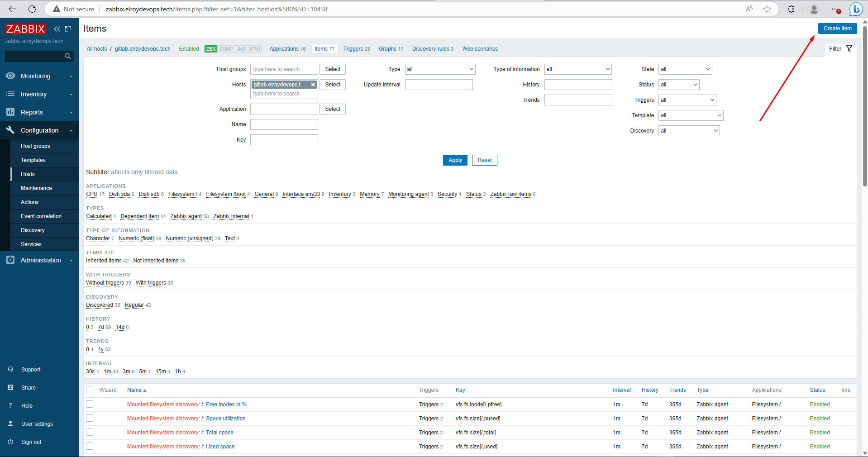Open the Graphs 17 tab
Screen dimensions: 868x457
(391, 49)
